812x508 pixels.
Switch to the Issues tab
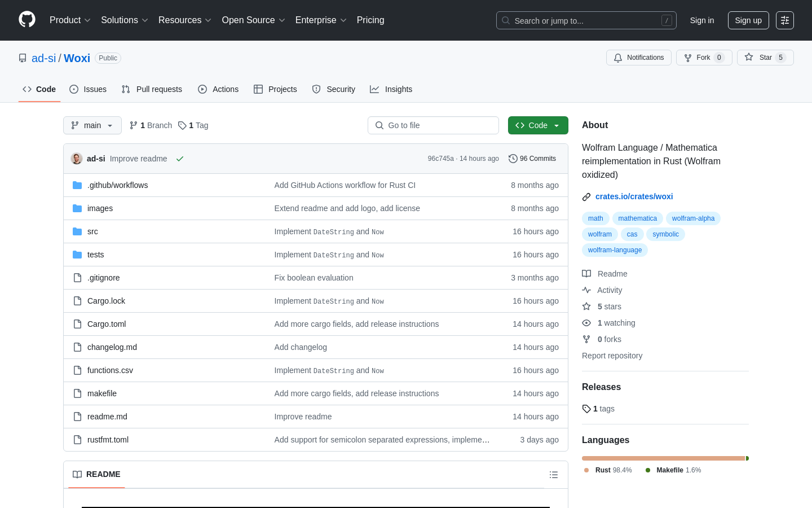[x=88, y=89]
